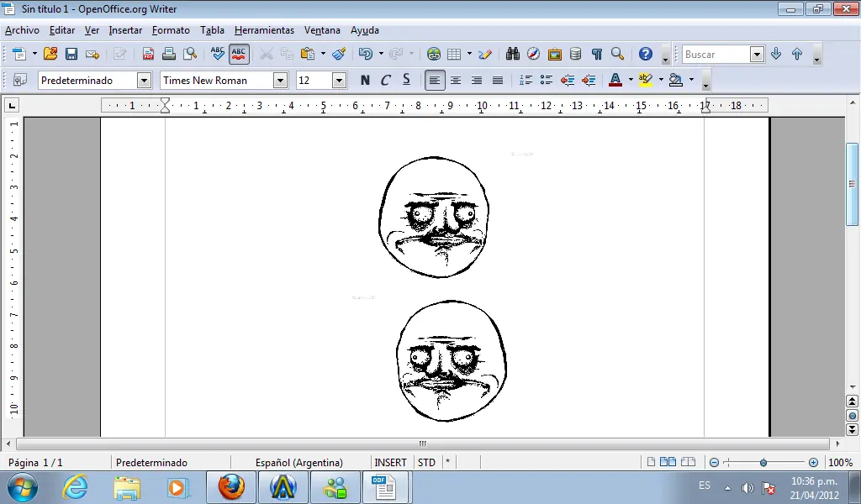Screen dimensions: 861x504
Task: Save the document with floppy disk icon
Action: pyautogui.click(x=71, y=54)
